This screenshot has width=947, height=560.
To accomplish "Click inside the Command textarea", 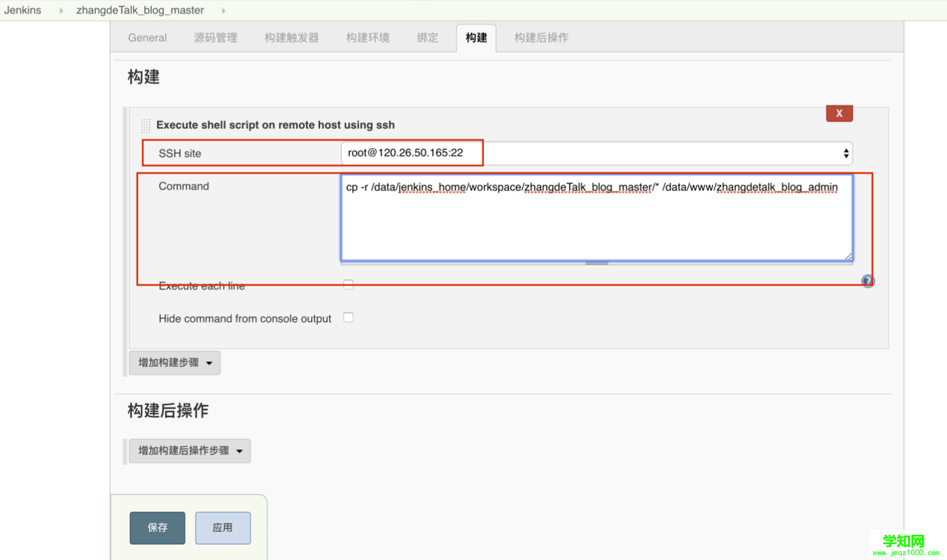I will coord(597,218).
